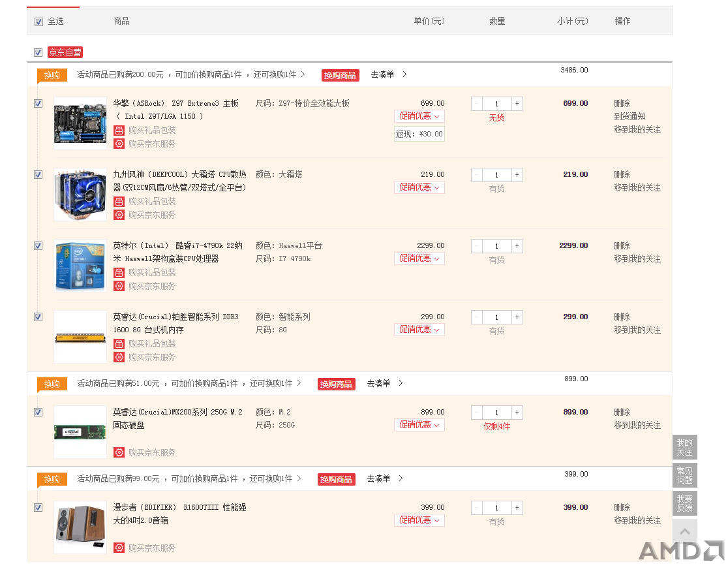Click JD service icon for Intel i7-4790k
The height and width of the screenshot is (564, 728).
(119, 286)
